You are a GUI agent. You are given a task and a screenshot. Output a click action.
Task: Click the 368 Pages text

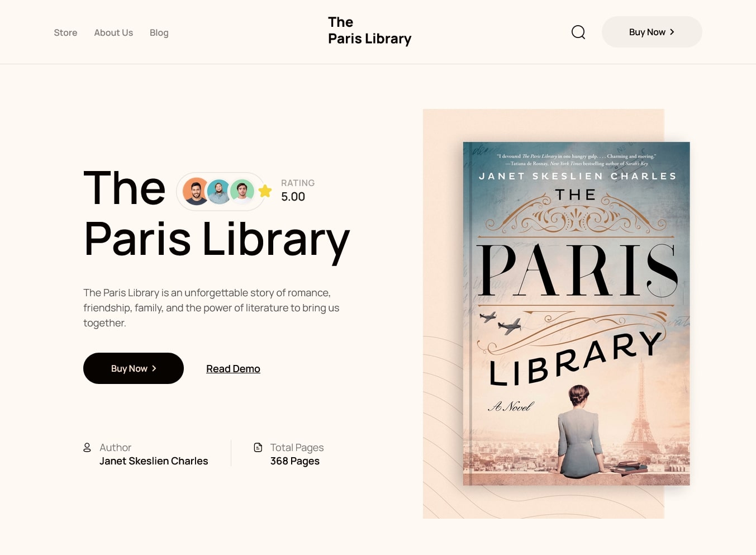point(295,461)
